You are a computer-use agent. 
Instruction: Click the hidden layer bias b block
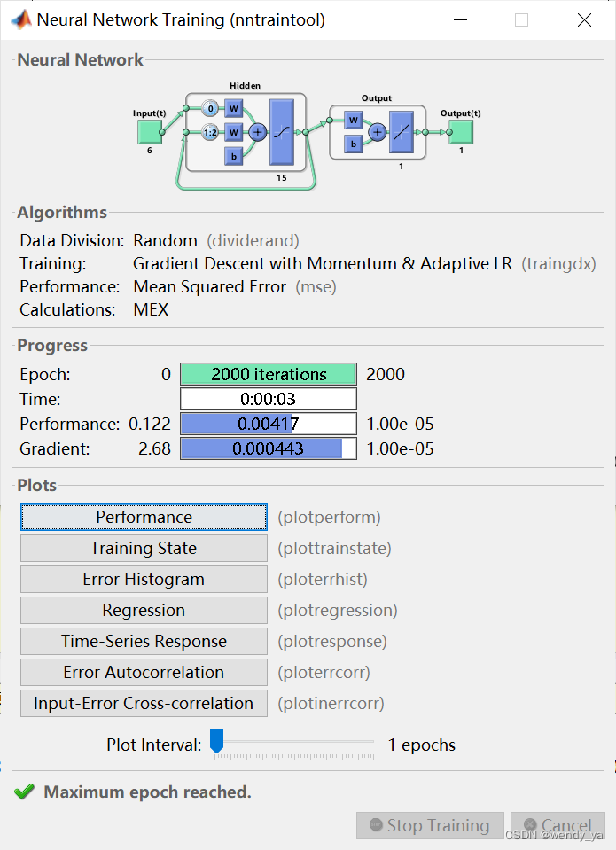coord(234,155)
